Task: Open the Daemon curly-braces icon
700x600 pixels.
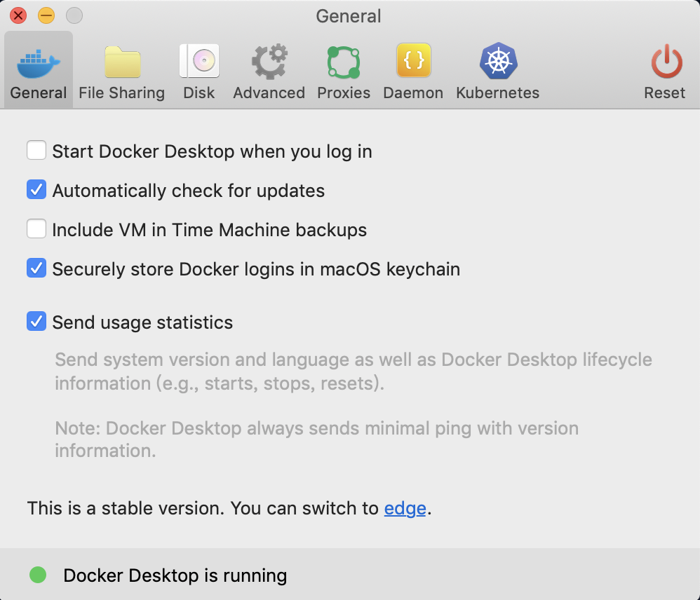Action: coord(413,63)
